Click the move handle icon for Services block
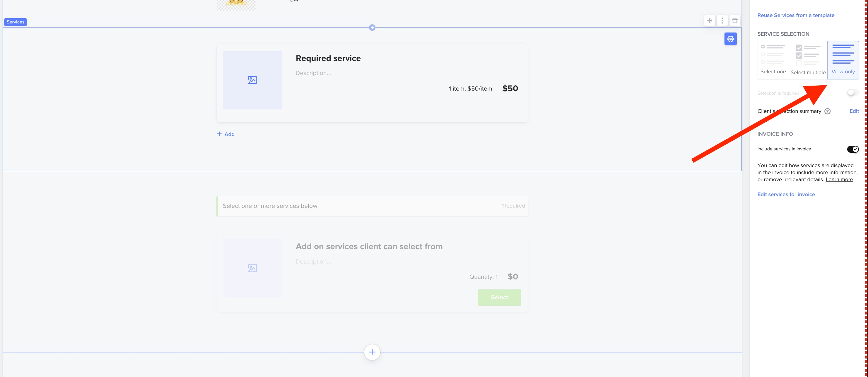 pos(710,21)
